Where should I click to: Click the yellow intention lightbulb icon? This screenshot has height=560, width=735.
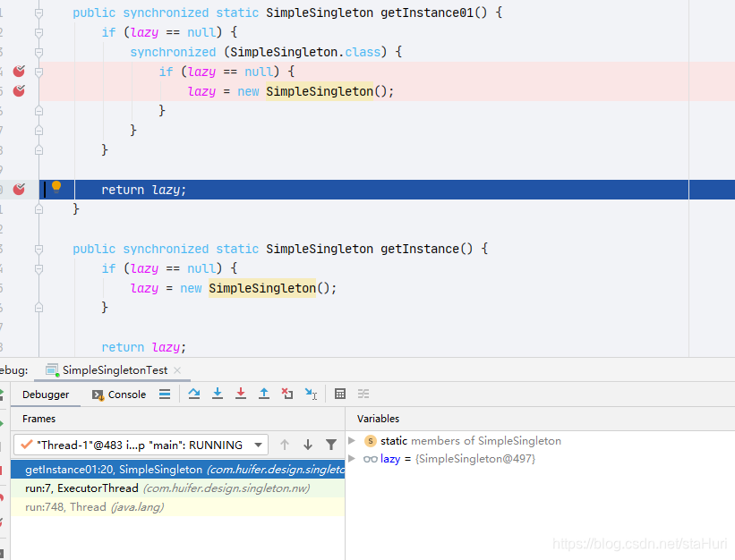click(56, 187)
